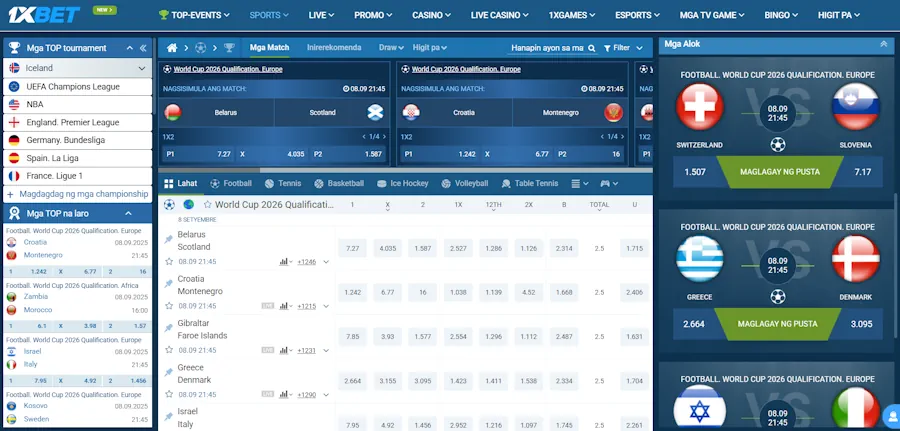Open the ESPORTS menu

tap(637, 15)
